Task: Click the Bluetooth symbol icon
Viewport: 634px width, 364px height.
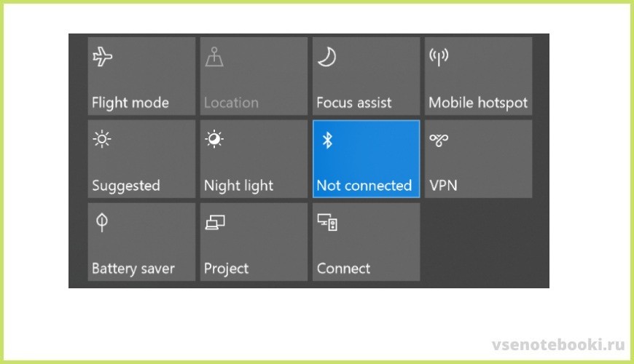Action: click(x=327, y=141)
